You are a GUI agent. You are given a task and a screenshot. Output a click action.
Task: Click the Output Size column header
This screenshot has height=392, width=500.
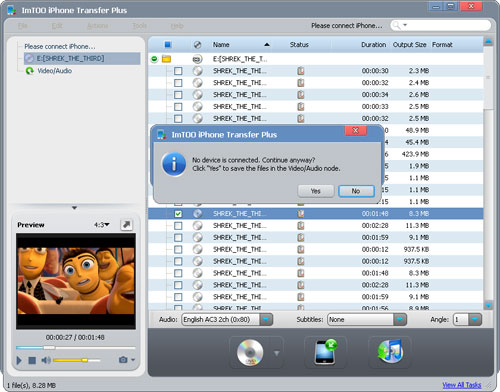click(x=409, y=45)
